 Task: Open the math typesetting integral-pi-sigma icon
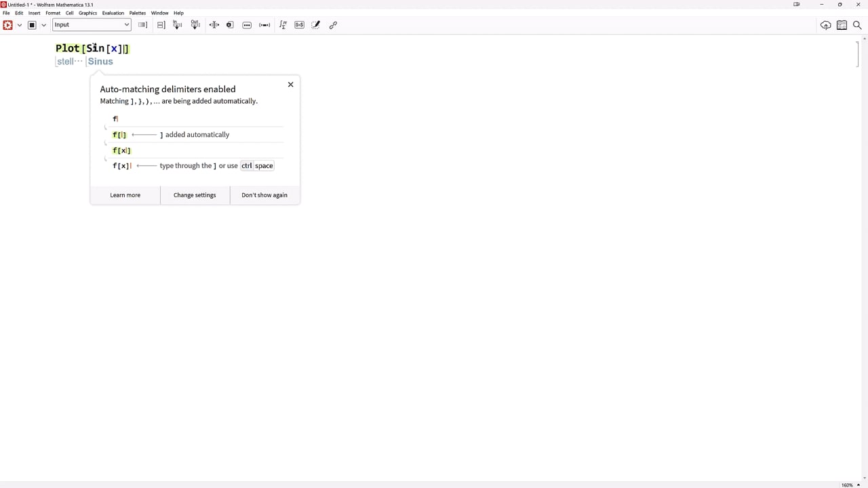[283, 25]
